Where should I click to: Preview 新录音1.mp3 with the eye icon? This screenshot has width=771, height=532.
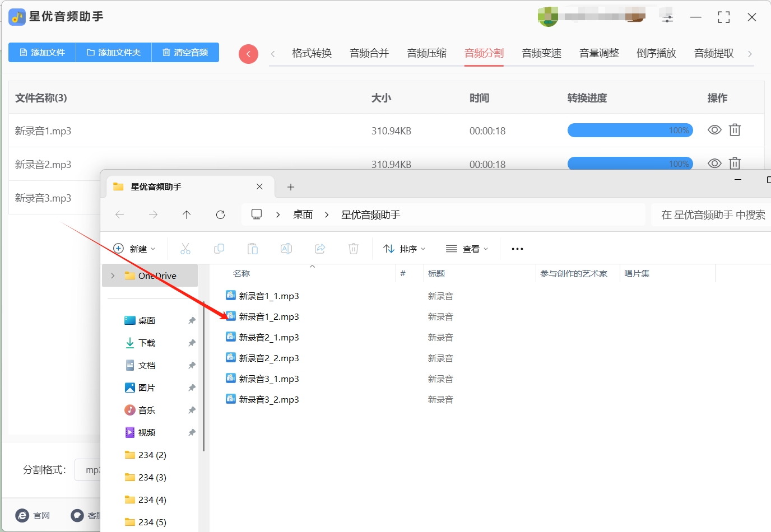714,130
